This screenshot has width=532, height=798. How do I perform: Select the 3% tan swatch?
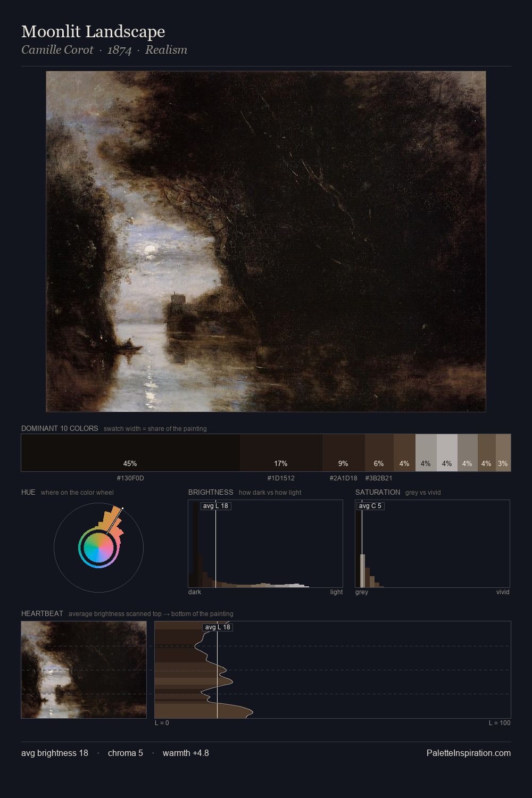coord(503,453)
